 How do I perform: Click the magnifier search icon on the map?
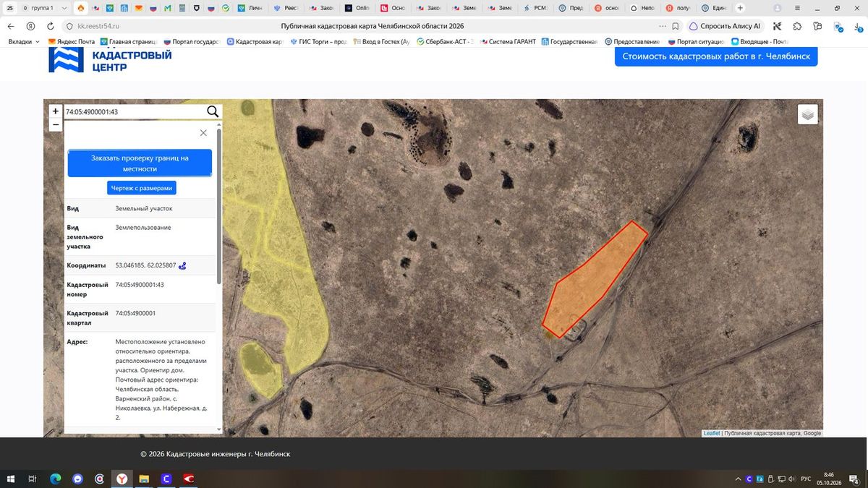(x=213, y=111)
